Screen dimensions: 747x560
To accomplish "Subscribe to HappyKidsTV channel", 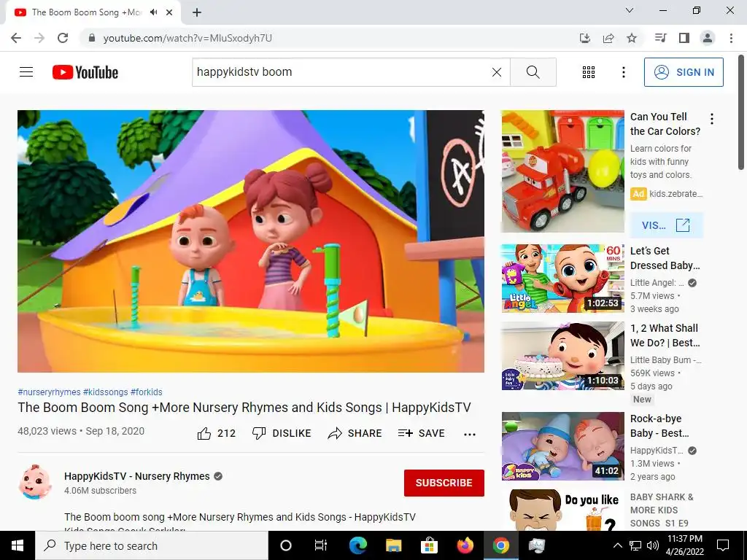I will [444, 483].
